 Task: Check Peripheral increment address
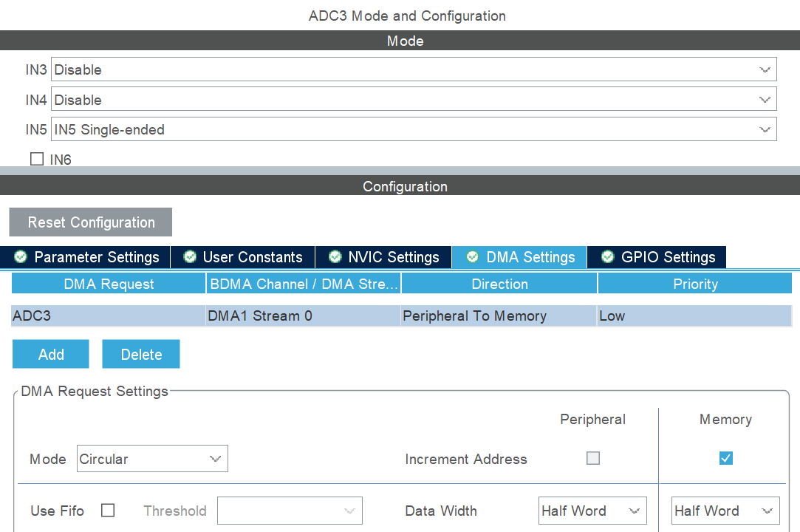592,458
